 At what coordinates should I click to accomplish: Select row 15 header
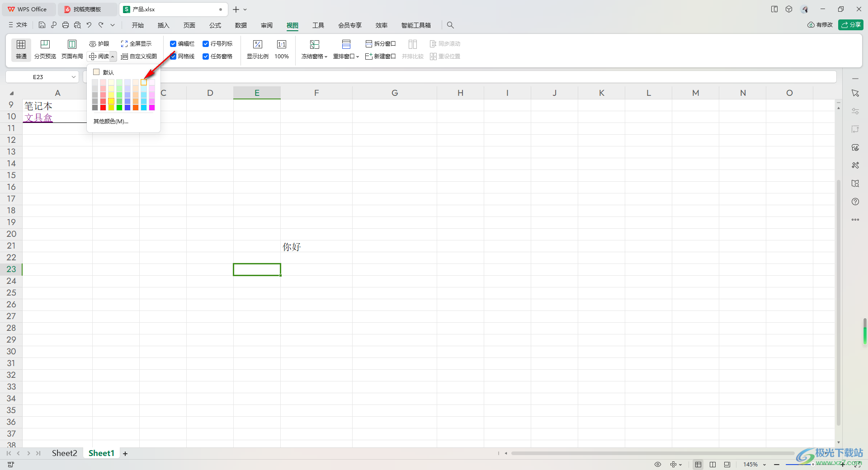click(x=11, y=175)
